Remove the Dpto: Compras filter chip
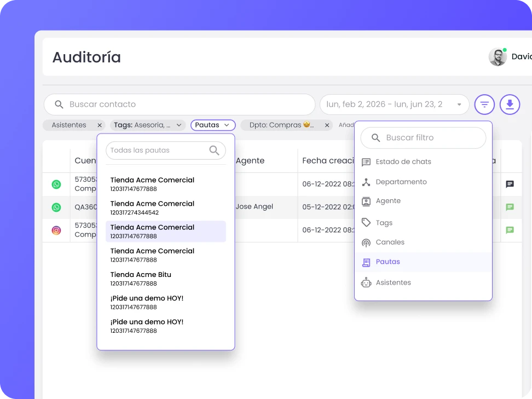 pos(327,125)
